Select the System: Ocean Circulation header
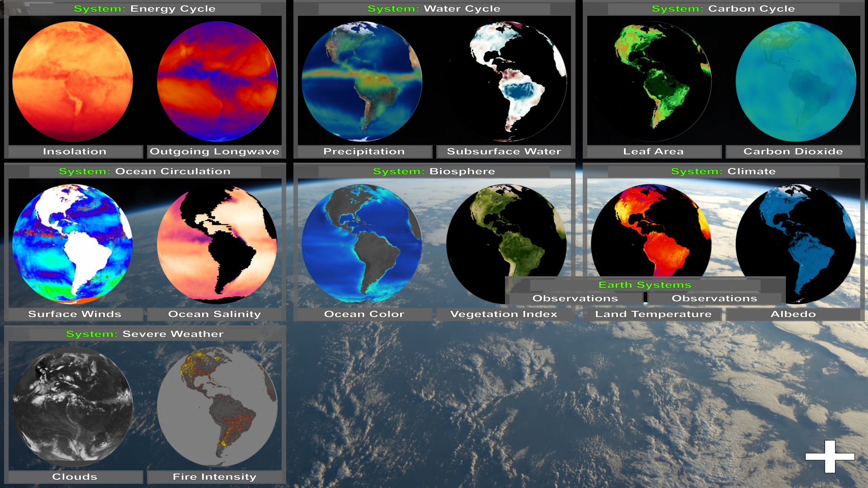 click(x=145, y=171)
